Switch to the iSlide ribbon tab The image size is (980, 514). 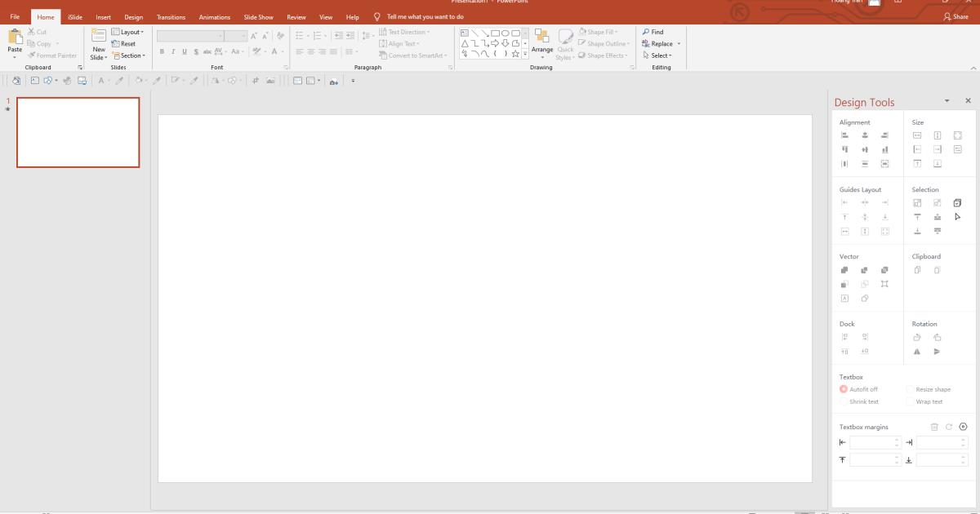point(73,16)
